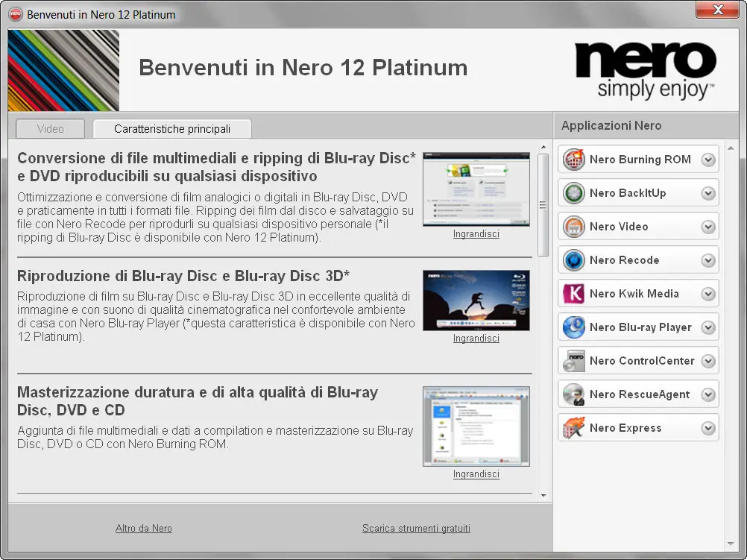The height and width of the screenshot is (560, 747).
Task: Open the Altro da Nero link
Action: [143, 528]
